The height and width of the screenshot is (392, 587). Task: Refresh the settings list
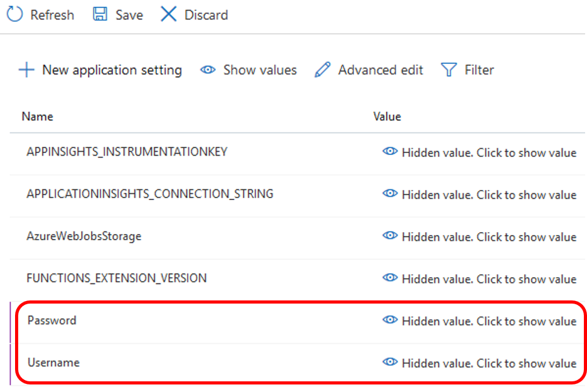40,14
